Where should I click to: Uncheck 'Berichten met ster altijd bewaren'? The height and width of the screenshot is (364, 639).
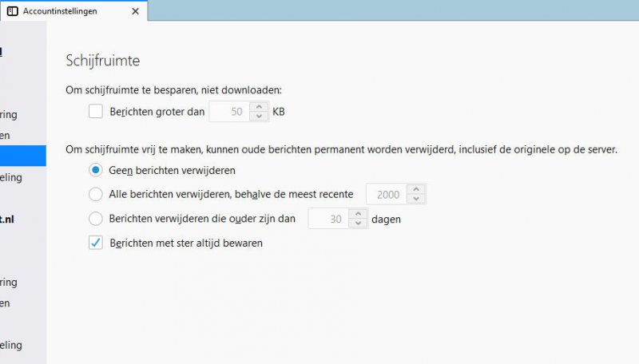(x=96, y=243)
